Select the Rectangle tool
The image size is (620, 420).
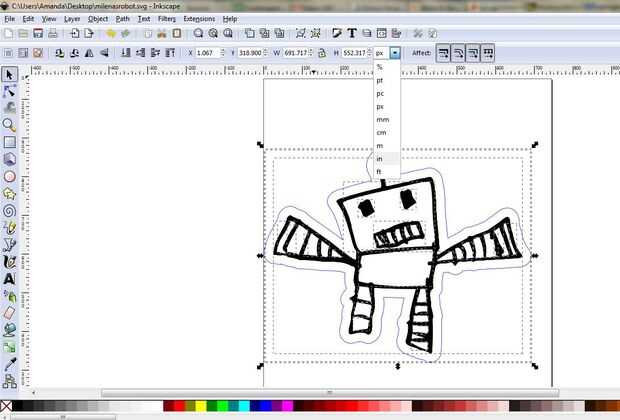[9, 142]
